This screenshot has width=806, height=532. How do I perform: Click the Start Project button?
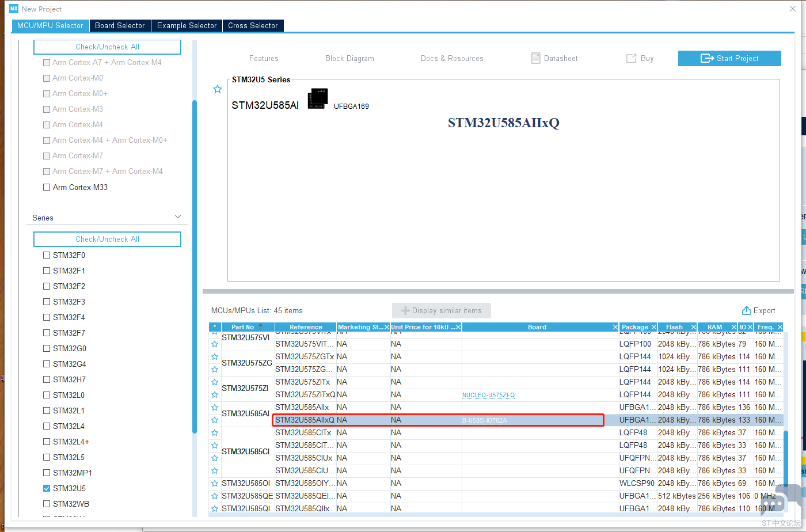729,58
